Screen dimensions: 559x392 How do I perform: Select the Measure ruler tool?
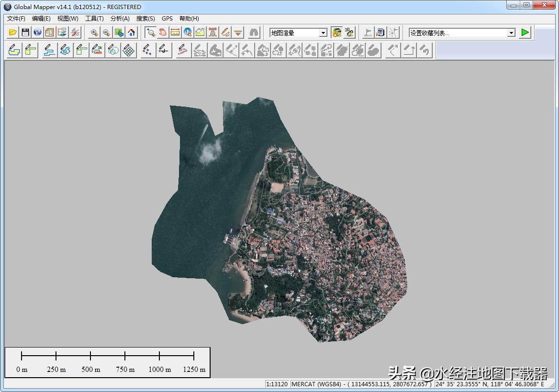pyautogui.click(x=175, y=33)
